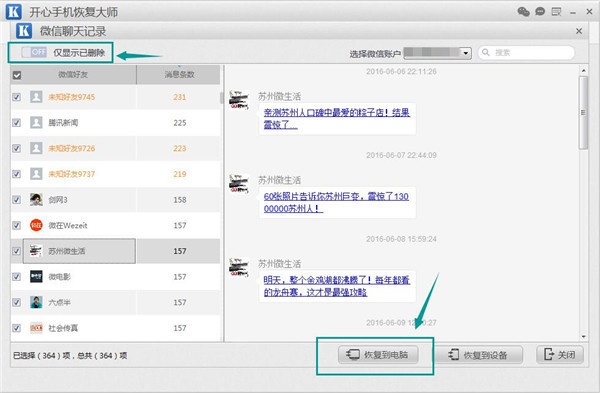Screen dimensions: 600x393
Task: Uncheck the 未知好友9737 checkbox
Action: tap(16, 174)
